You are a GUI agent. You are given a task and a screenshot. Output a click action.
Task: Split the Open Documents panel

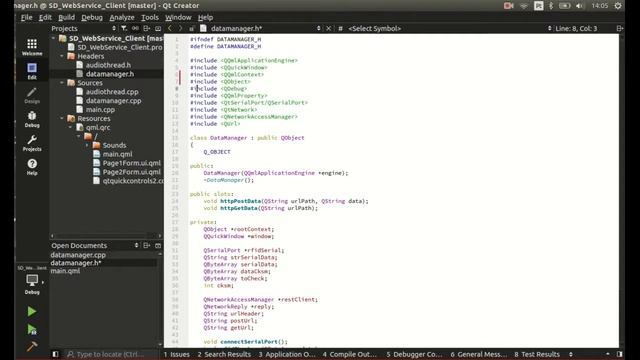[147, 245]
